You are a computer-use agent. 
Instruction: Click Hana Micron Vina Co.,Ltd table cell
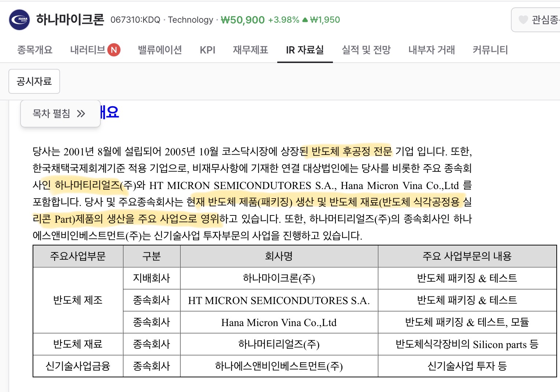[x=279, y=322]
